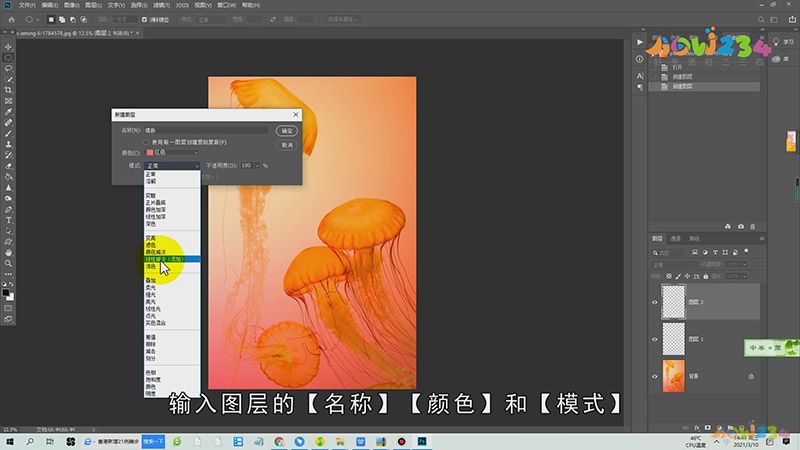
Task: Select the Hand tool
Action: point(8,253)
